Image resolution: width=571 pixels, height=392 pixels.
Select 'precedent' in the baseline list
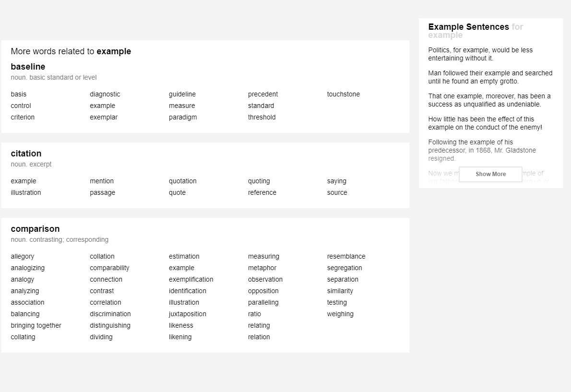tap(263, 94)
